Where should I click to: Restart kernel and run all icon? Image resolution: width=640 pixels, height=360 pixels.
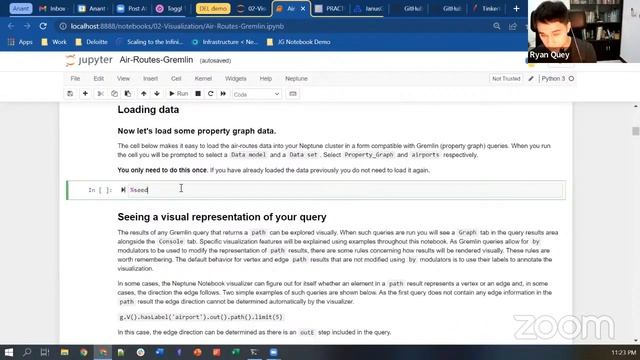pyautogui.click(x=223, y=94)
